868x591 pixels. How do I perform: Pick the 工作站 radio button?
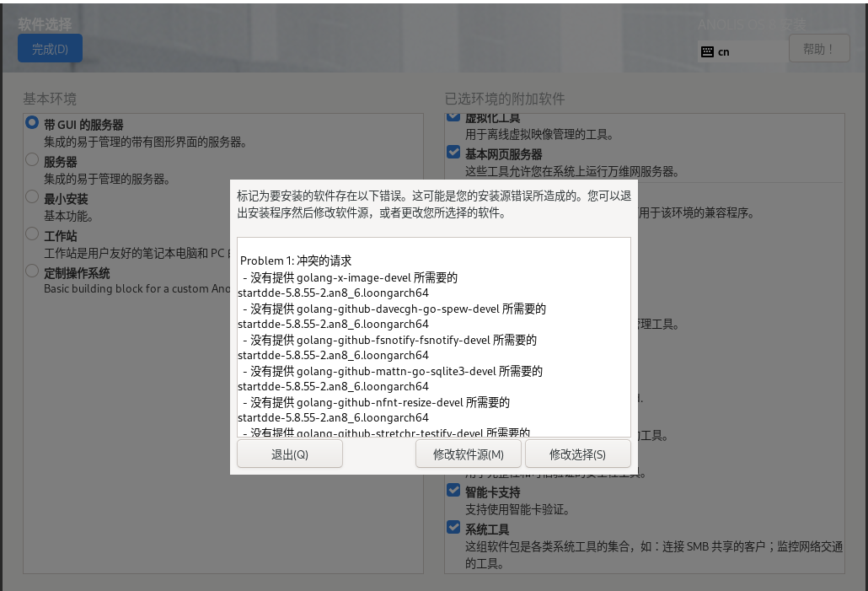click(x=32, y=234)
